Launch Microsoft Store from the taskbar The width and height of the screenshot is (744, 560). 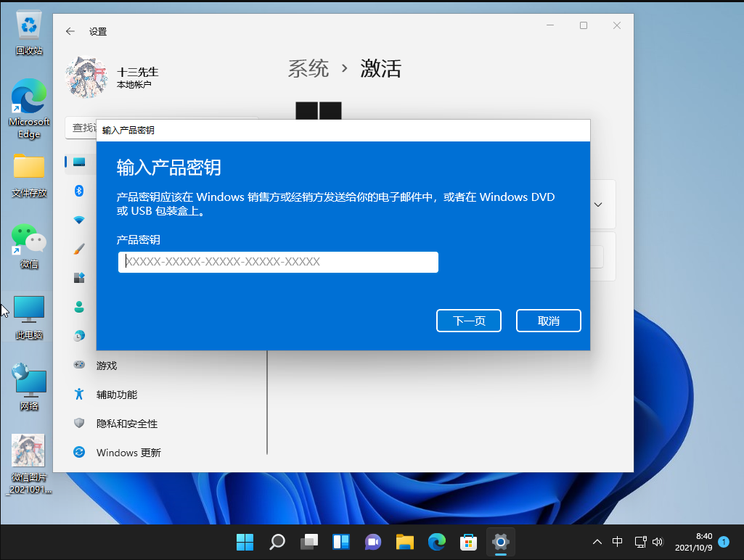coord(468,541)
